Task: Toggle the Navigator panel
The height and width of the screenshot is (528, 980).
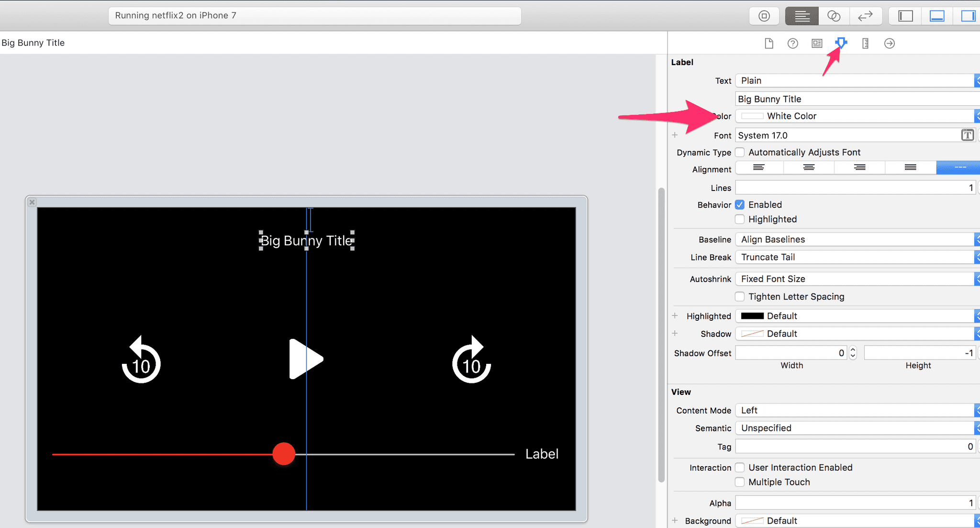Action: click(905, 16)
